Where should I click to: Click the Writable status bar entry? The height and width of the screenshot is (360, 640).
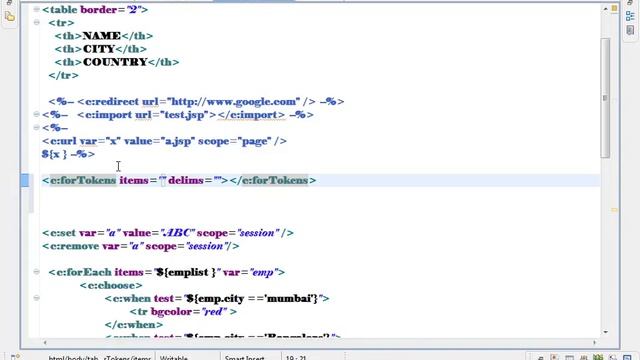pos(173,357)
